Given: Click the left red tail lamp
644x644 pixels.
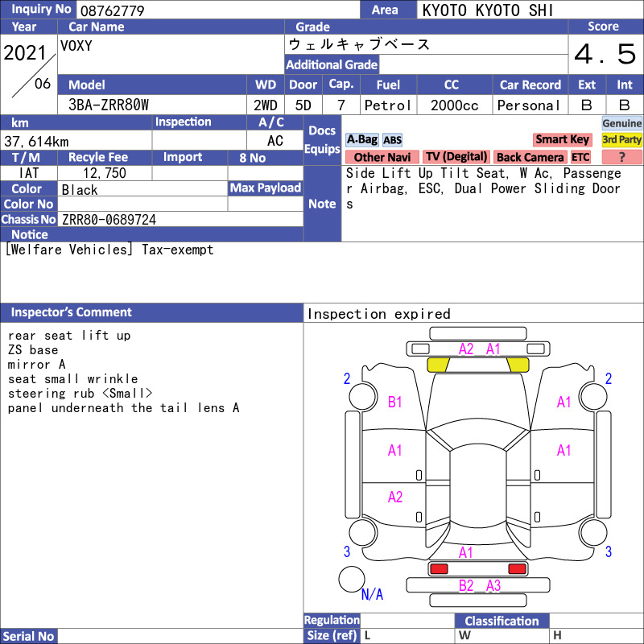Looking at the screenshot, I should coord(439,569).
